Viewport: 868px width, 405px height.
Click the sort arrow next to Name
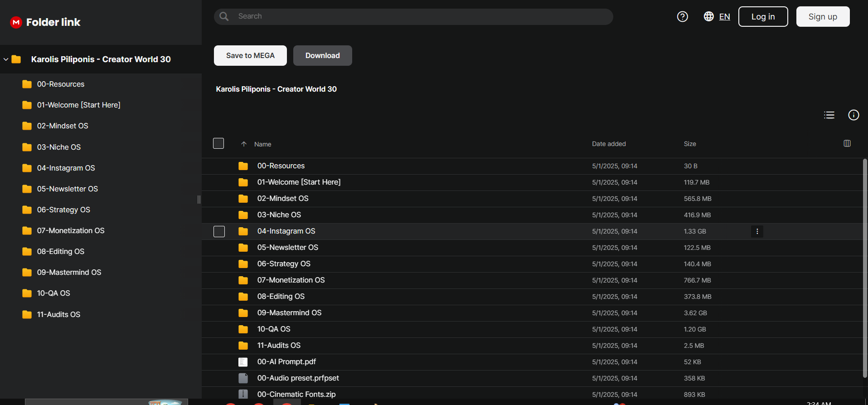point(244,144)
